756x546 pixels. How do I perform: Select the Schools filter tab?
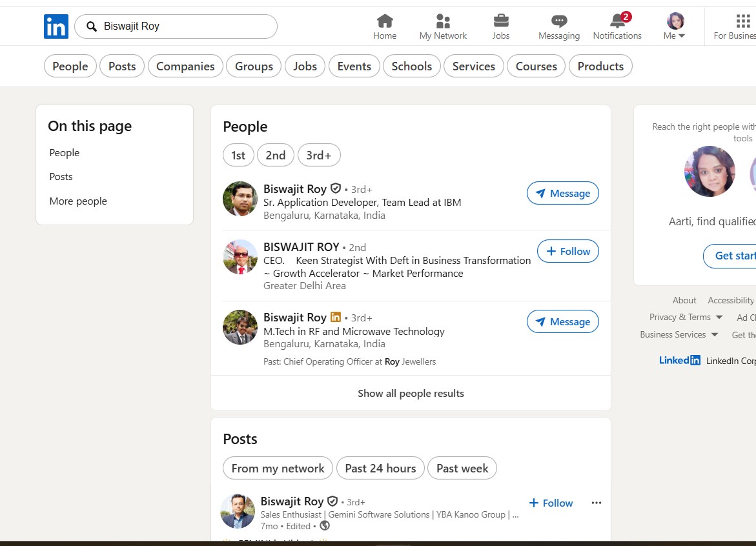tap(411, 66)
